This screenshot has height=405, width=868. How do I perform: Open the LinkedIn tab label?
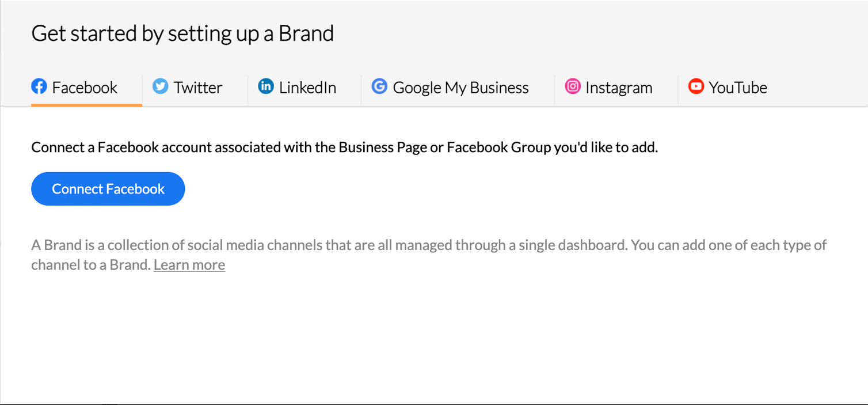click(307, 88)
